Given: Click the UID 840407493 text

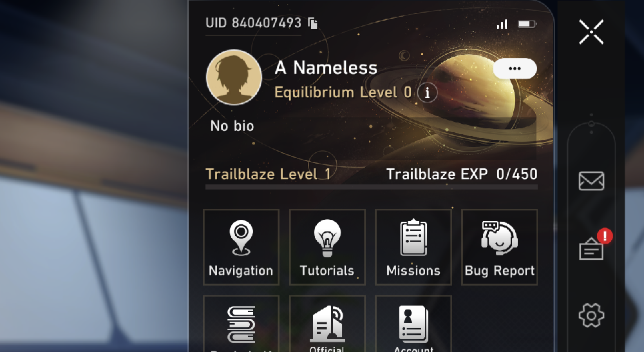Looking at the screenshot, I should click(253, 23).
